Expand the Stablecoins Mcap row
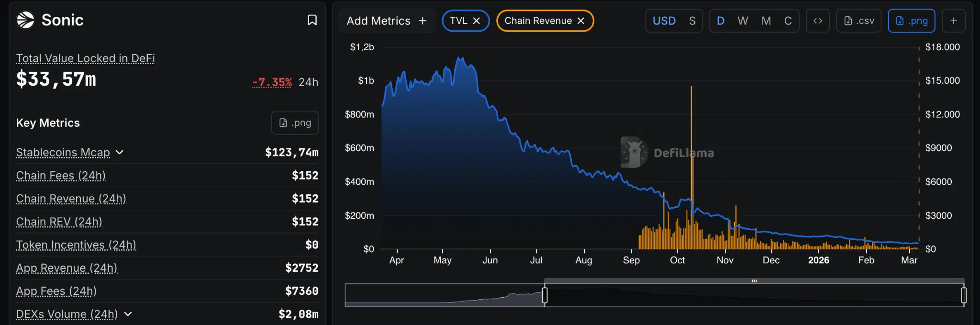 [x=120, y=152]
